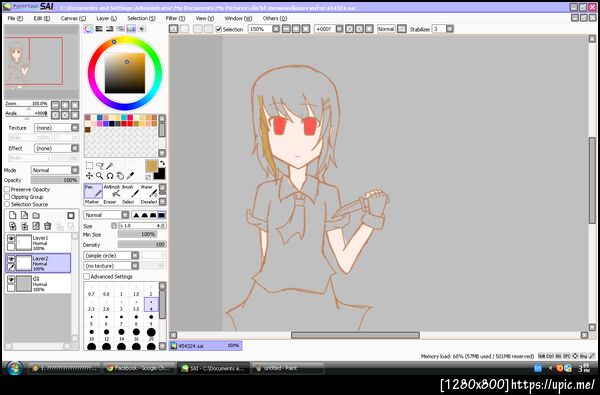600x395 pixels.
Task: Delete the selected layer with trash icon
Action: (x=47, y=226)
